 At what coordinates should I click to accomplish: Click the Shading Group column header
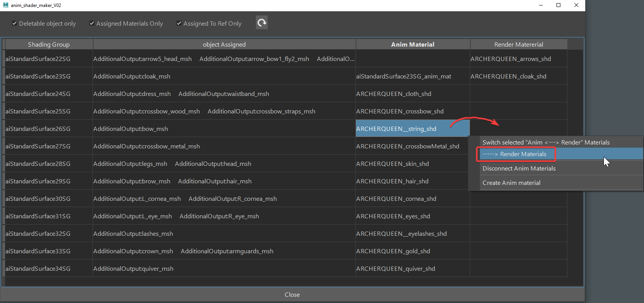click(x=49, y=44)
